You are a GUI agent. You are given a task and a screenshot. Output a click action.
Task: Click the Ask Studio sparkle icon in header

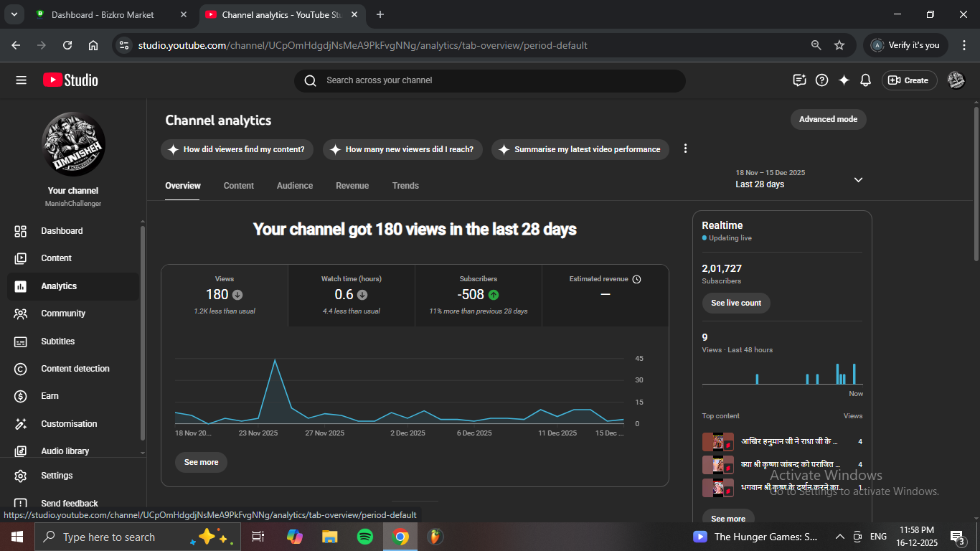tap(844, 80)
